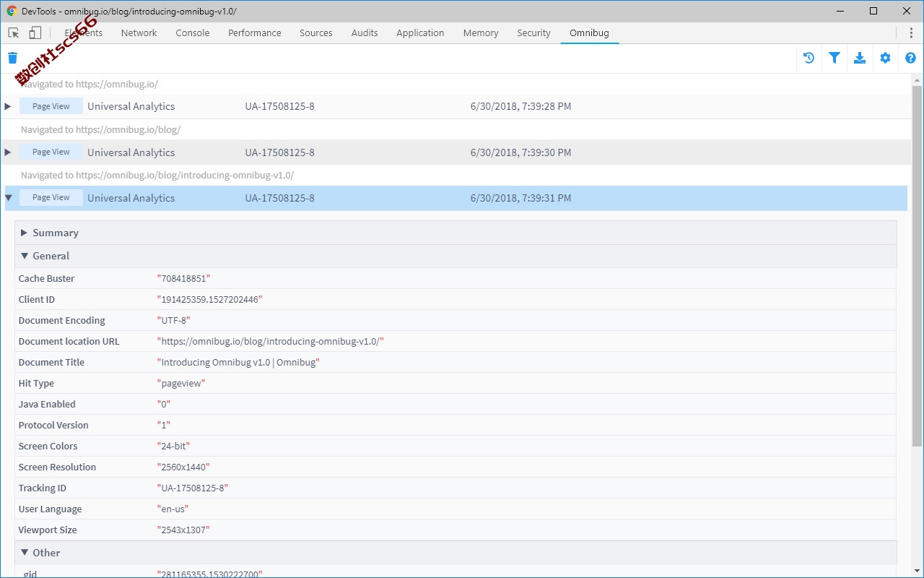The width and height of the screenshot is (924, 578).
Task: Click the Page View badge at 7:39:28 PM
Action: (51, 106)
